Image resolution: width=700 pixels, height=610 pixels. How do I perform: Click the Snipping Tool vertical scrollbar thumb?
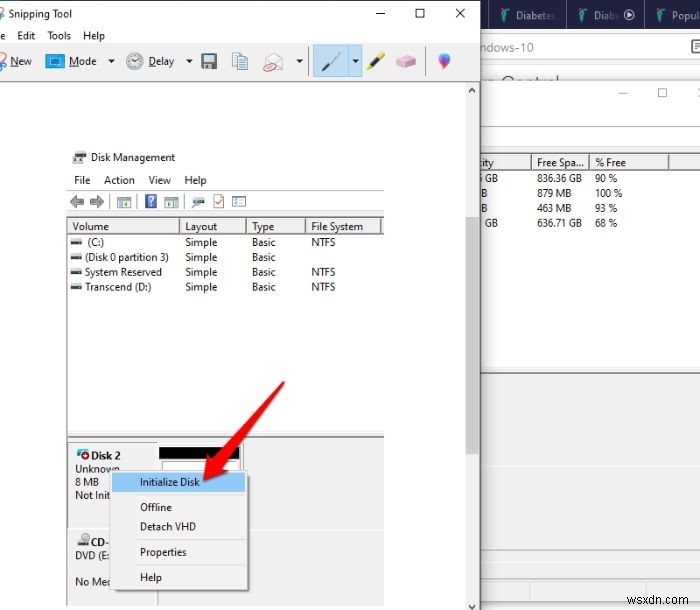coord(472,336)
